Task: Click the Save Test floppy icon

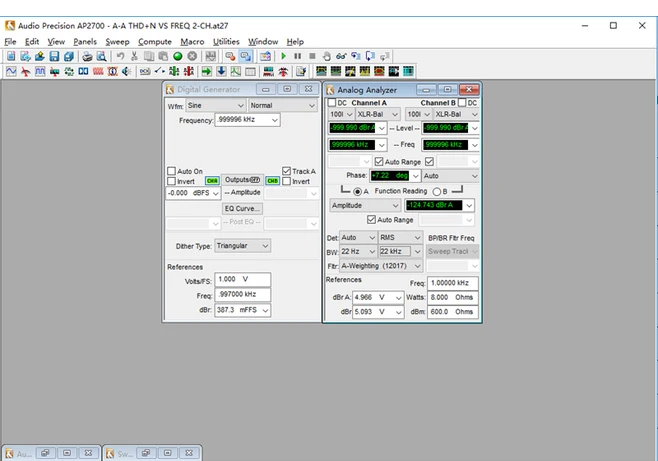Action: pos(54,56)
